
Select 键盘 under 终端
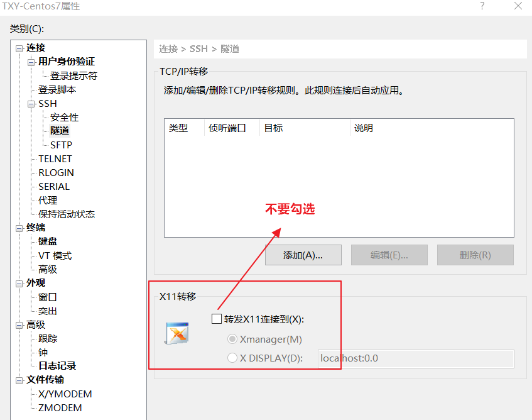click(x=48, y=241)
